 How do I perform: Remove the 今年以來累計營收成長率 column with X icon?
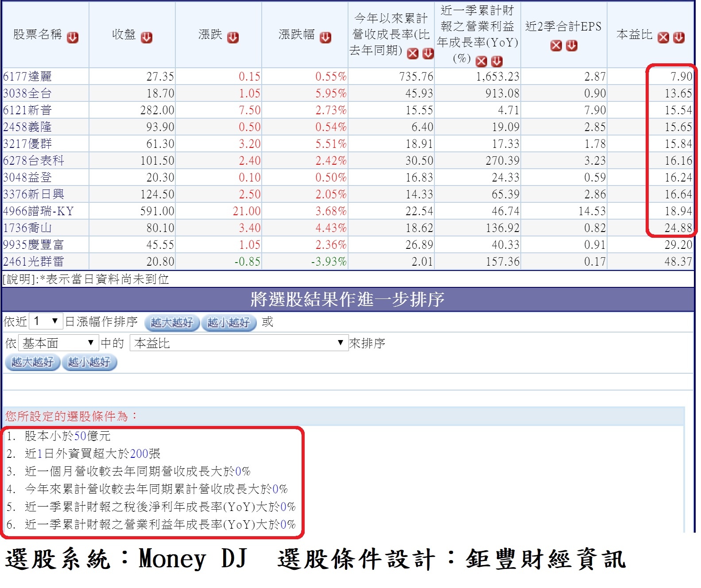(x=413, y=54)
